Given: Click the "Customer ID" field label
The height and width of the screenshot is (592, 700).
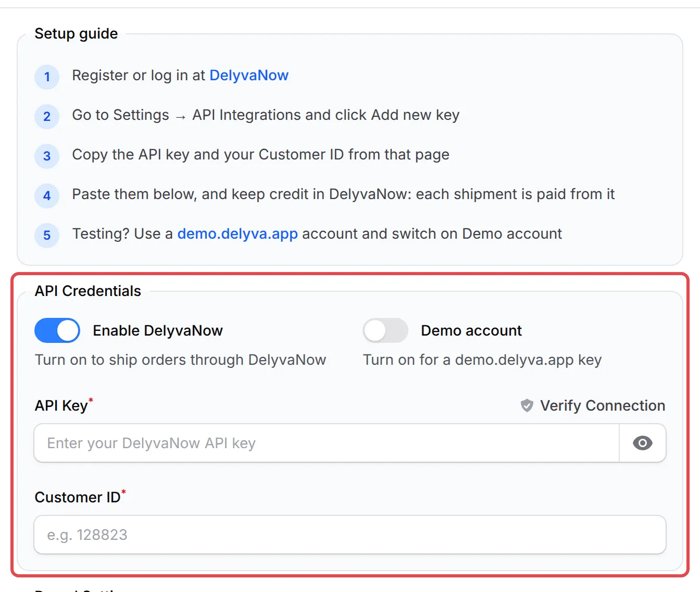Looking at the screenshot, I should (78, 497).
